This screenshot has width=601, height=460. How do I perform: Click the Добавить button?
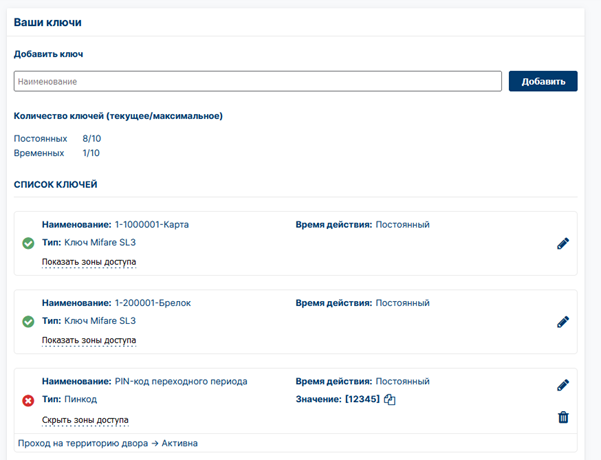tap(543, 81)
